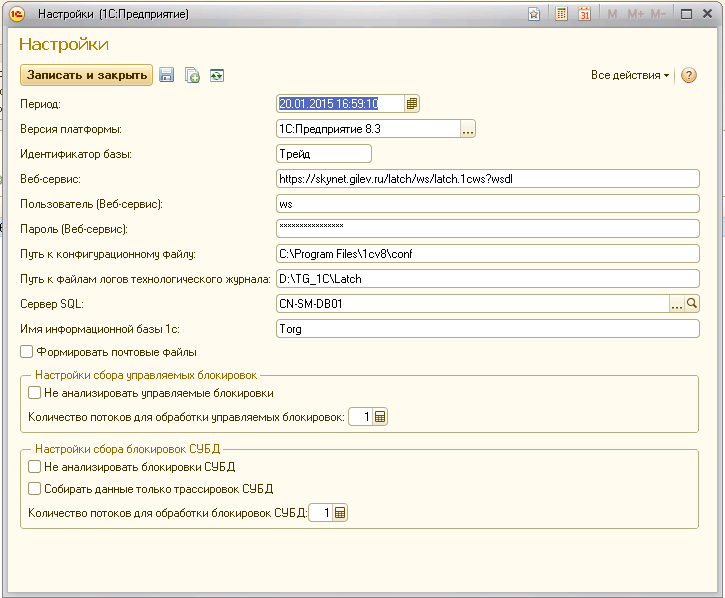Click the favorites star icon in title bar

point(534,14)
